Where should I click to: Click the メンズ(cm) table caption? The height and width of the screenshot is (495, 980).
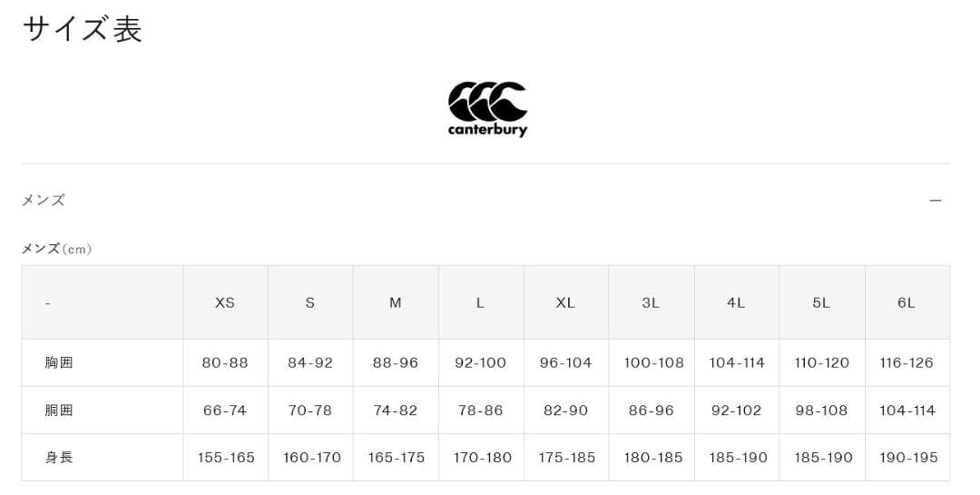point(56,249)
